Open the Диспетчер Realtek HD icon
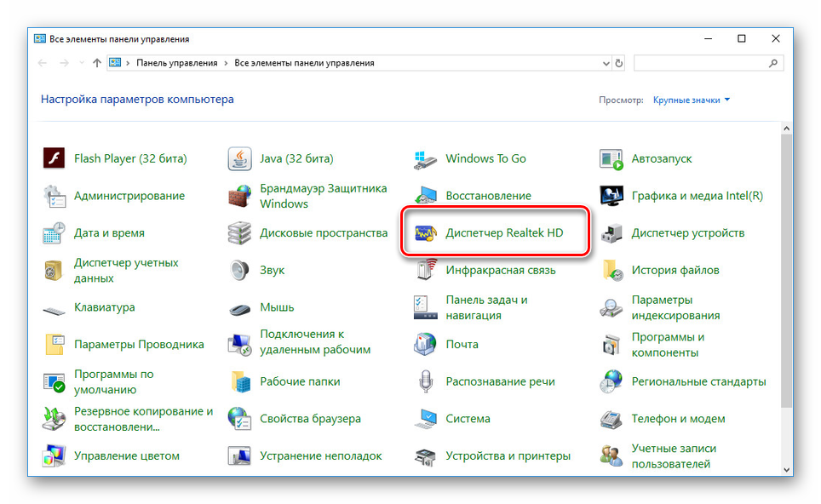Viewport: 821px width, 504px height. coord(425,233)
